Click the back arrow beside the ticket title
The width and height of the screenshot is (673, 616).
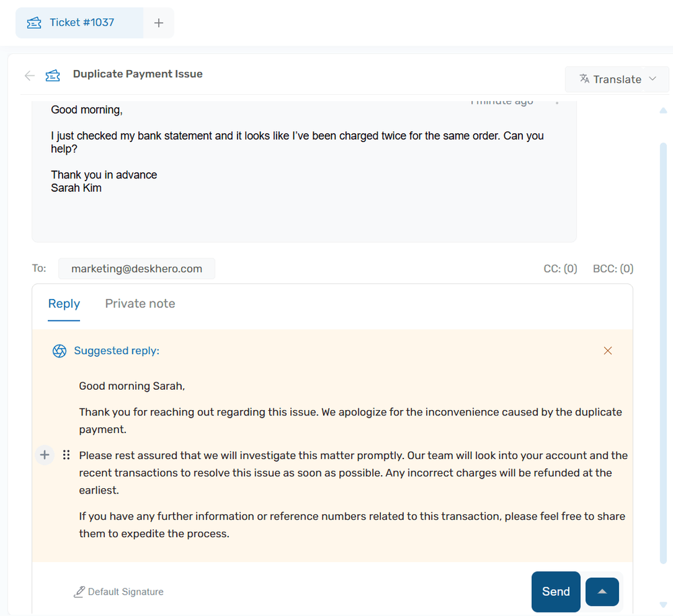pyautogui.click(x=30, y=75)
